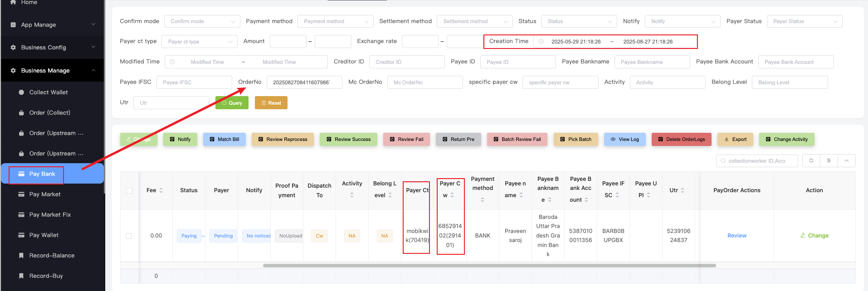Expand the Payer Status dropdown
Viewport: 868px width, 291px height.
coord(804,21)
